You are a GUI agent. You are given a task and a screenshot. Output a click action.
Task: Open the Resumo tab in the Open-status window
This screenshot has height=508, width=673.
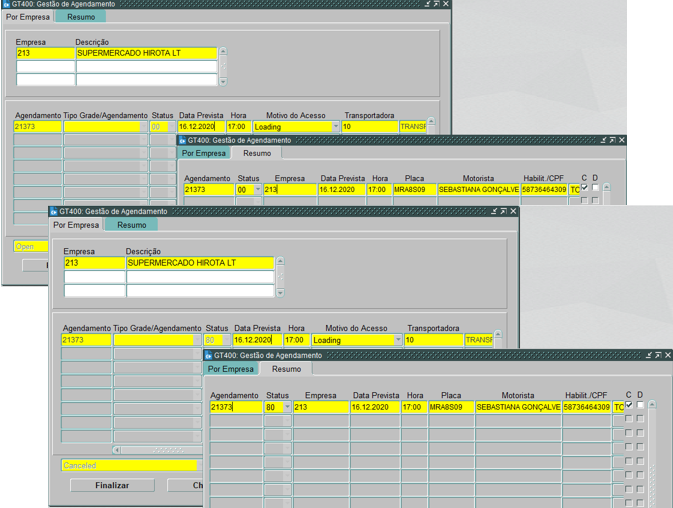coord(81,17)
